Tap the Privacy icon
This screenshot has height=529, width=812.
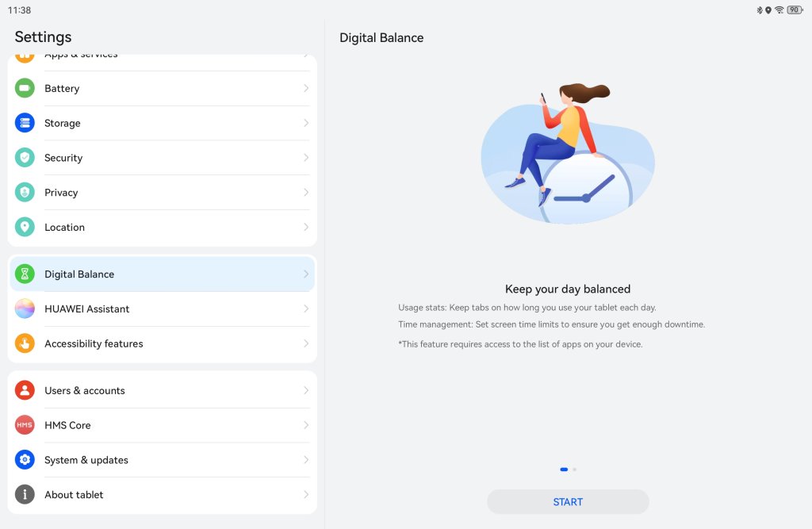tap(25, 192)
